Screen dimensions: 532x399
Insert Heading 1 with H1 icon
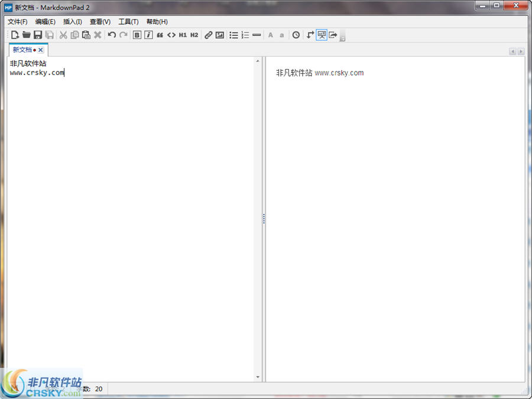183,35
